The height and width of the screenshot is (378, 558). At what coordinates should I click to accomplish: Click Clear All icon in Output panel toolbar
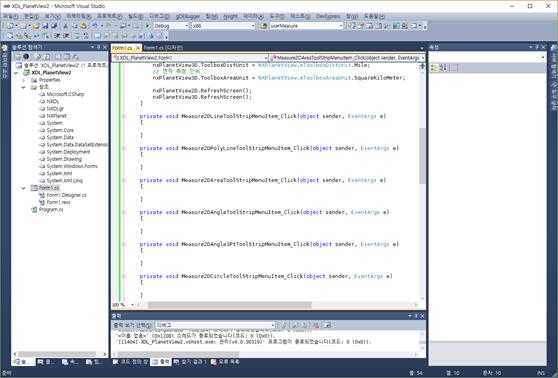pos(316,325)
